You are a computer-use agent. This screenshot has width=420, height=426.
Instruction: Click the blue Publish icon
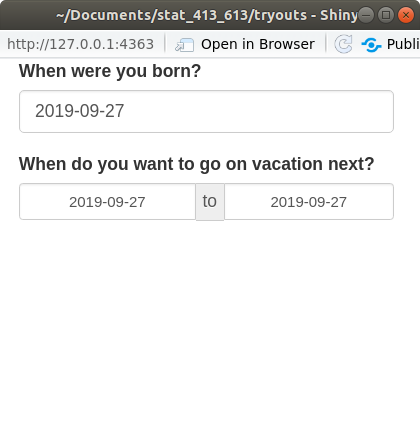click(x=371, y=45)
